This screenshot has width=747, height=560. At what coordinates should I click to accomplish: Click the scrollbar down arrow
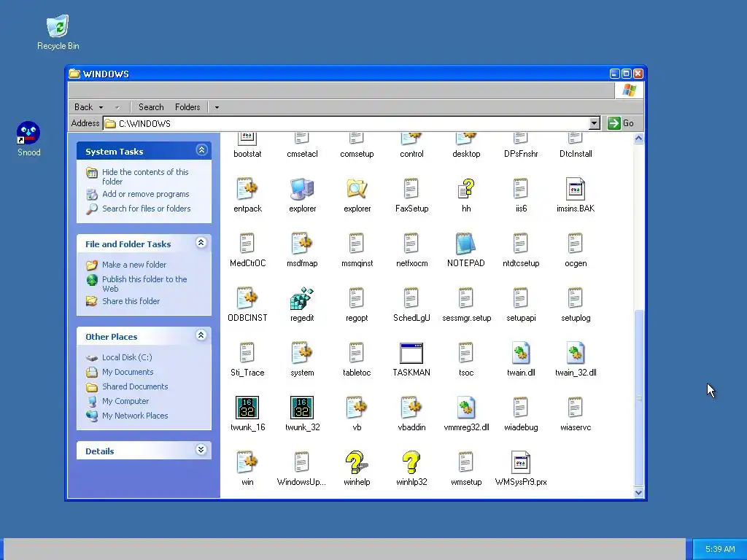click(639, 493)
